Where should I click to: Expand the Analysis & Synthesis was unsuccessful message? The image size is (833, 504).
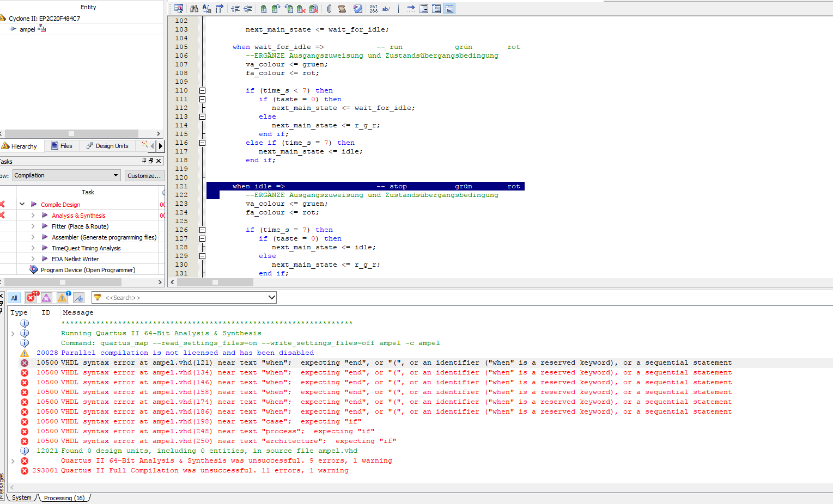(13, 460)
